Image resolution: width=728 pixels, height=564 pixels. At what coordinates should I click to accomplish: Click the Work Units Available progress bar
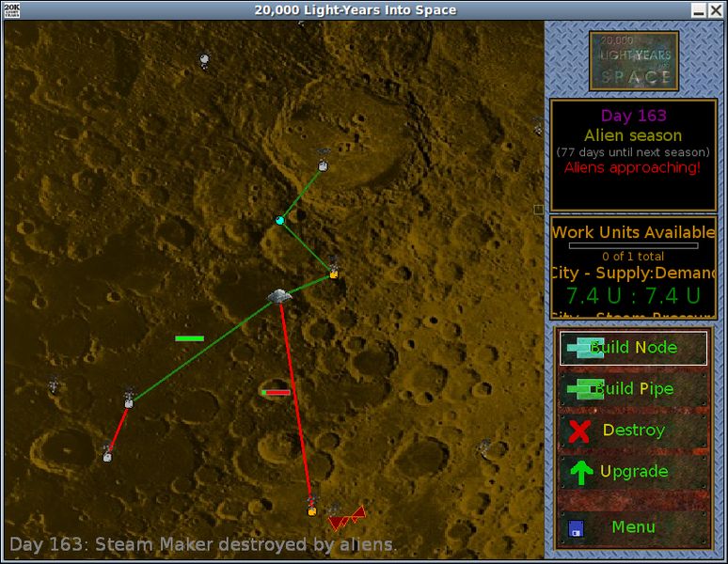point(633,246)
